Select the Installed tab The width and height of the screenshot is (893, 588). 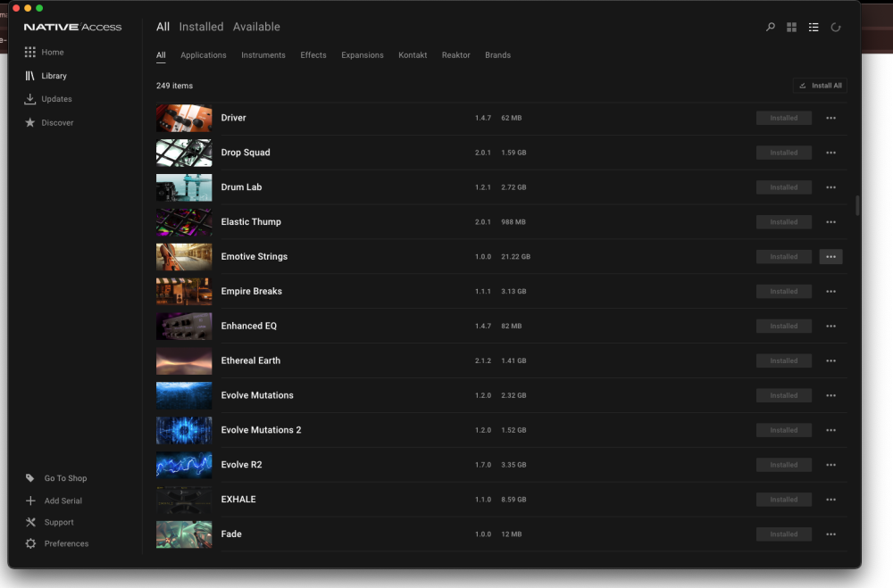coord(201,27)
